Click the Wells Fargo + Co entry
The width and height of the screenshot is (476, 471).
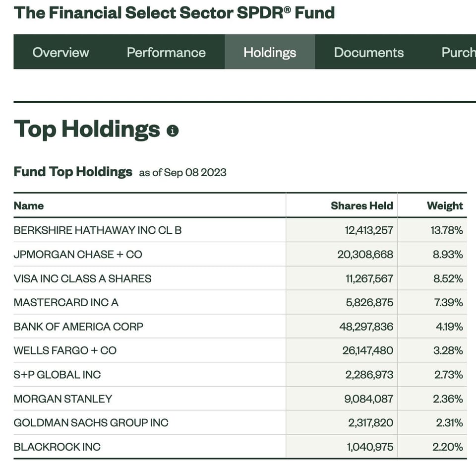point(65,351)
